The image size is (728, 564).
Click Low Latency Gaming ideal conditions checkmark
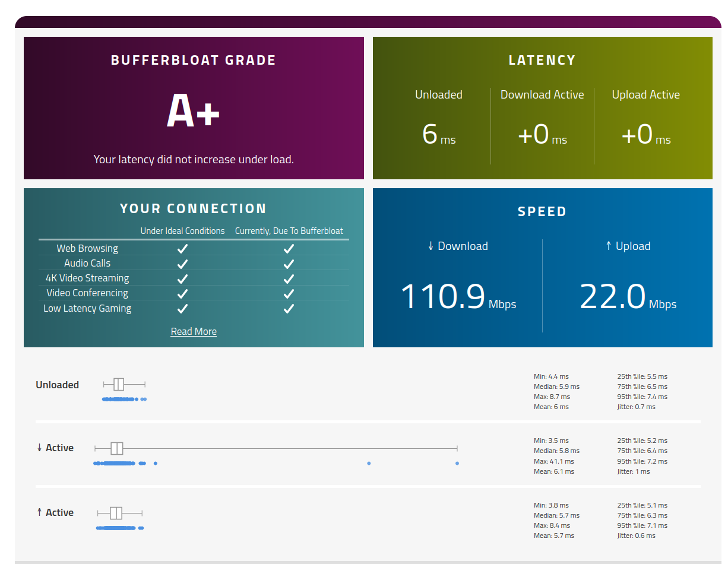point(183,309)
